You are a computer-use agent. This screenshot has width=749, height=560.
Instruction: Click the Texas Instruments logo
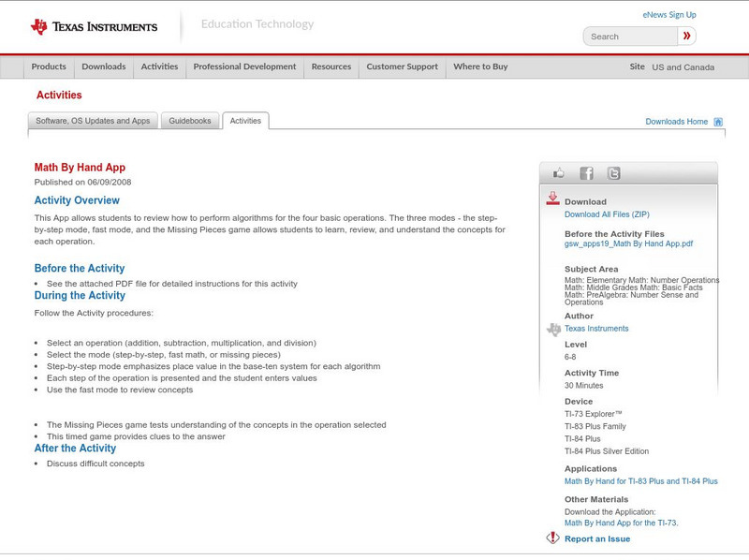94,26
